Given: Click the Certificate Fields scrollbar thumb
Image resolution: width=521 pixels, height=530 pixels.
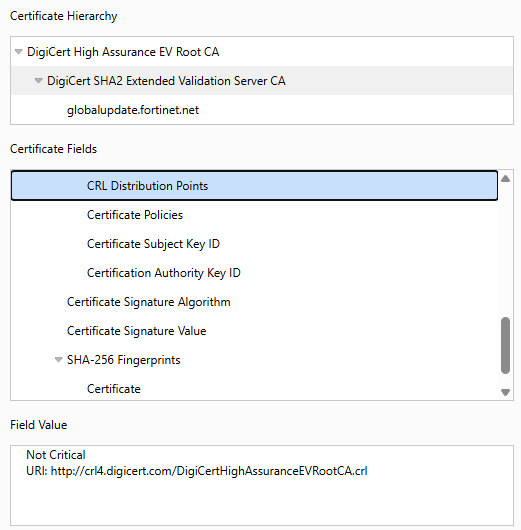Looking at the screenshot, I should [505, 345].
